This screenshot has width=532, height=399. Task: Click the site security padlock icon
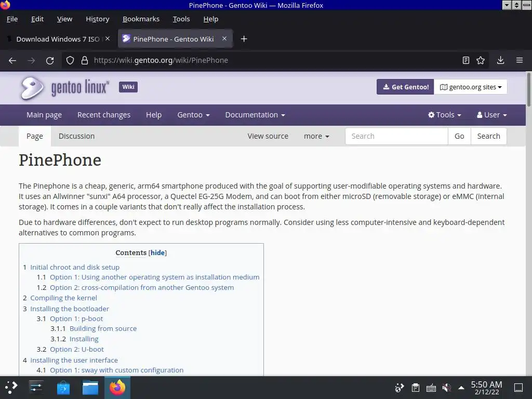(85, 60)
